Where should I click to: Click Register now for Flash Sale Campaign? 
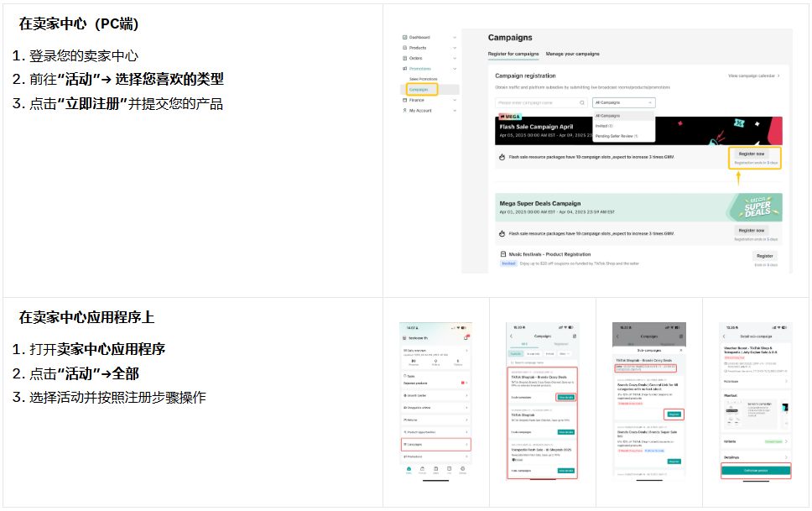pyautogui.click(x=751, y=154)
